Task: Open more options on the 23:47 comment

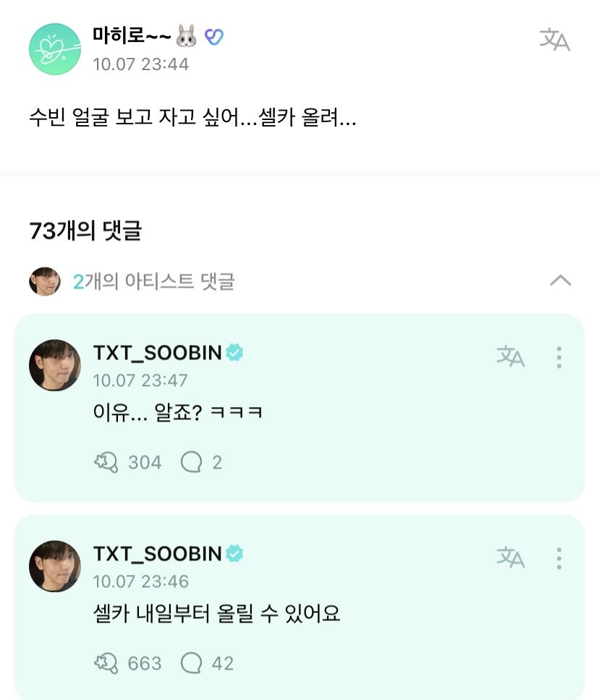Action: (559, 357)
